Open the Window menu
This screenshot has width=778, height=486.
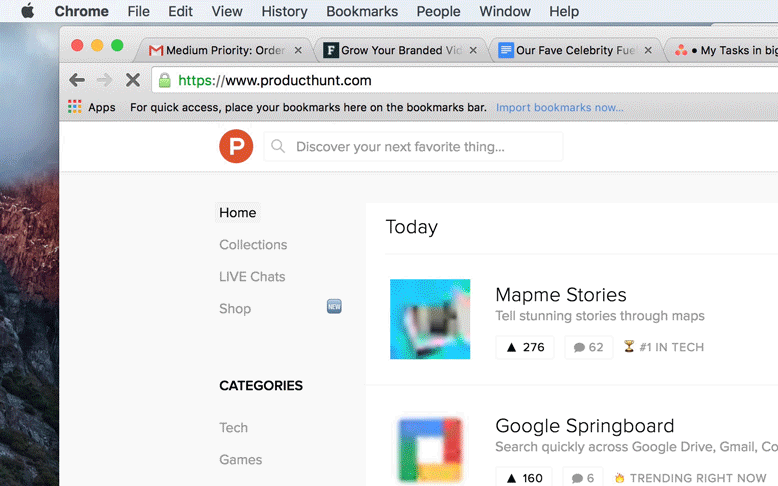pos(505,11)
